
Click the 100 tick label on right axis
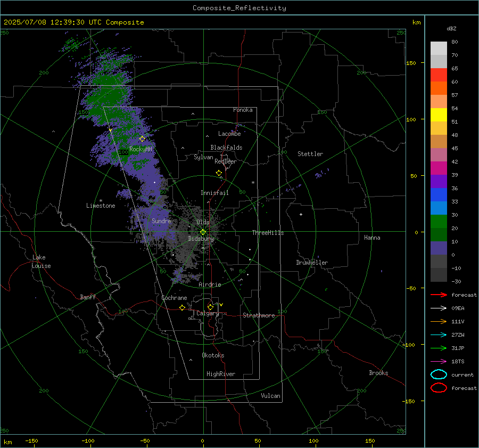click(x=411, y=119)
